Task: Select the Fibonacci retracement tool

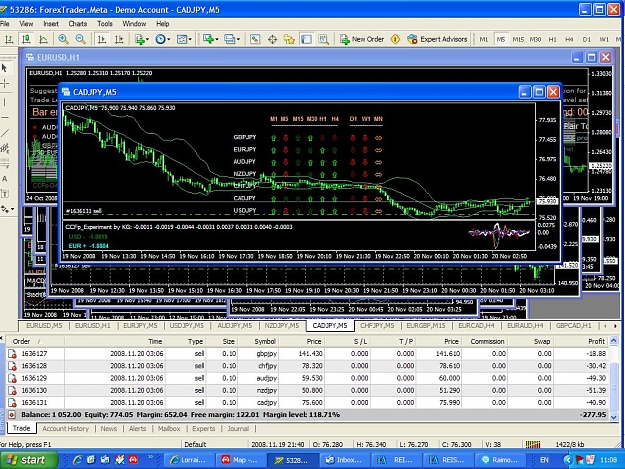Action: 5,163
